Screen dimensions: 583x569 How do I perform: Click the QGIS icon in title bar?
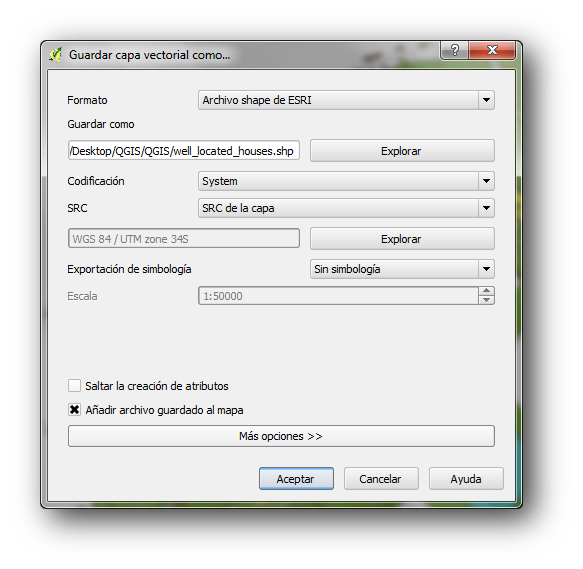pos(56,55)
